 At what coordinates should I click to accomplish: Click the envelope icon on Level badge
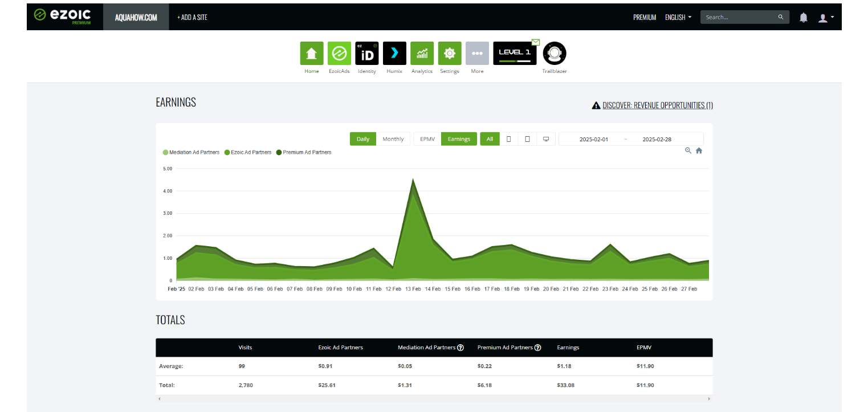coord(535,42)
